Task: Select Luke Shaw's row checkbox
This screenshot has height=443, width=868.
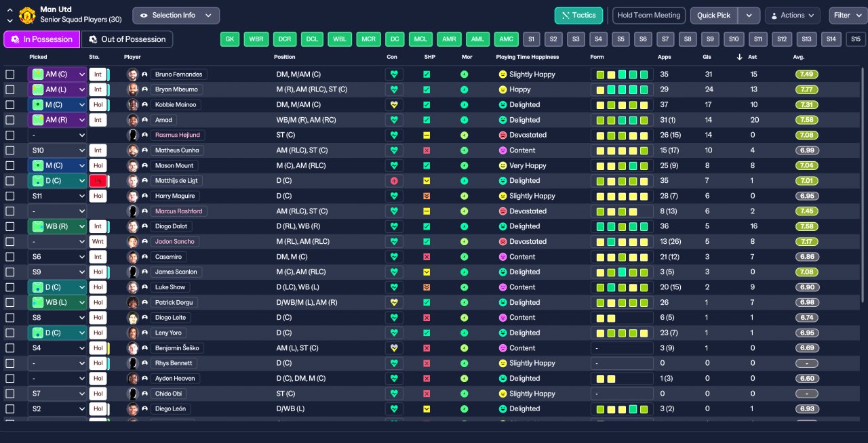Action: tap(9, 287)
